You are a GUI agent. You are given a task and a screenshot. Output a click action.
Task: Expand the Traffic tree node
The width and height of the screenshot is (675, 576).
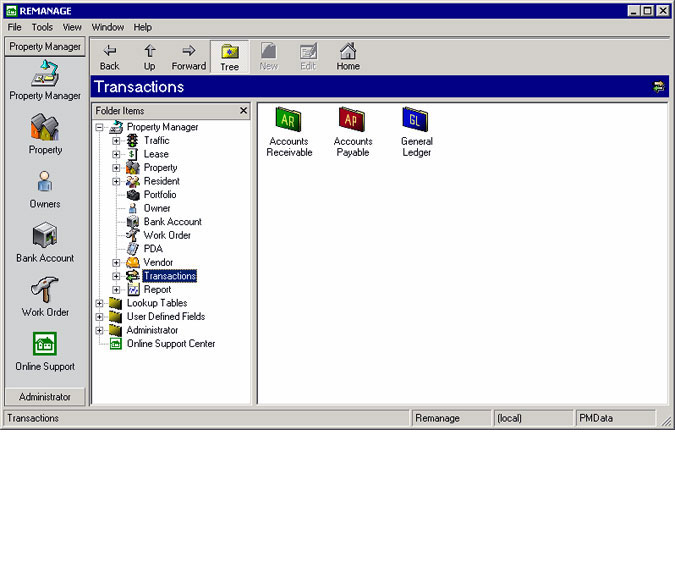(x=116, y=141)
